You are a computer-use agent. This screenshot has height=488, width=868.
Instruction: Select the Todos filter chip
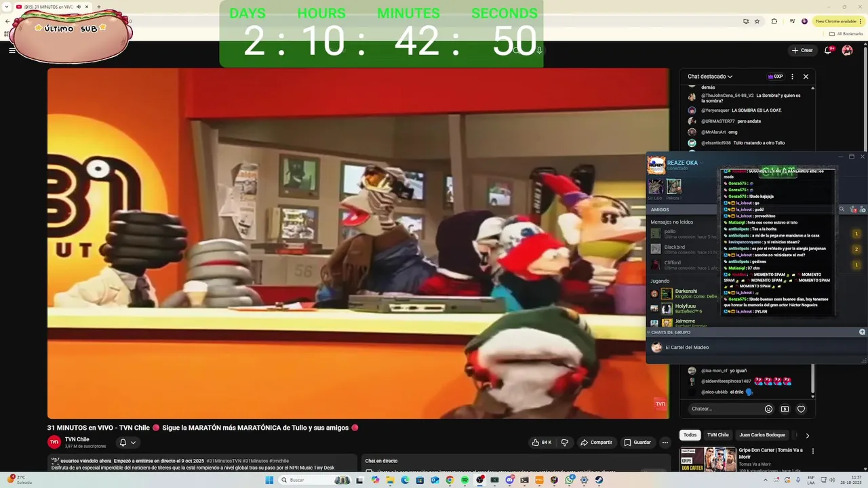pyautogui.click(x=690, y=435)
